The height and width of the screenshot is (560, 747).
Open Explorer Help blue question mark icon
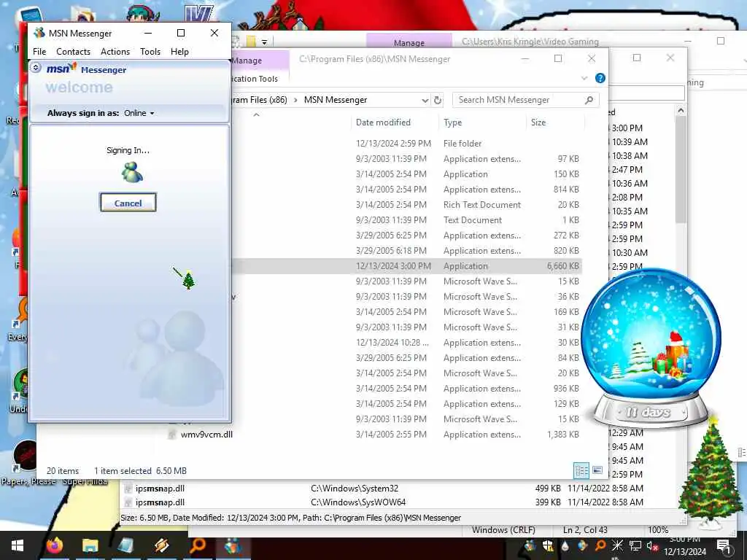pos(600,78)
